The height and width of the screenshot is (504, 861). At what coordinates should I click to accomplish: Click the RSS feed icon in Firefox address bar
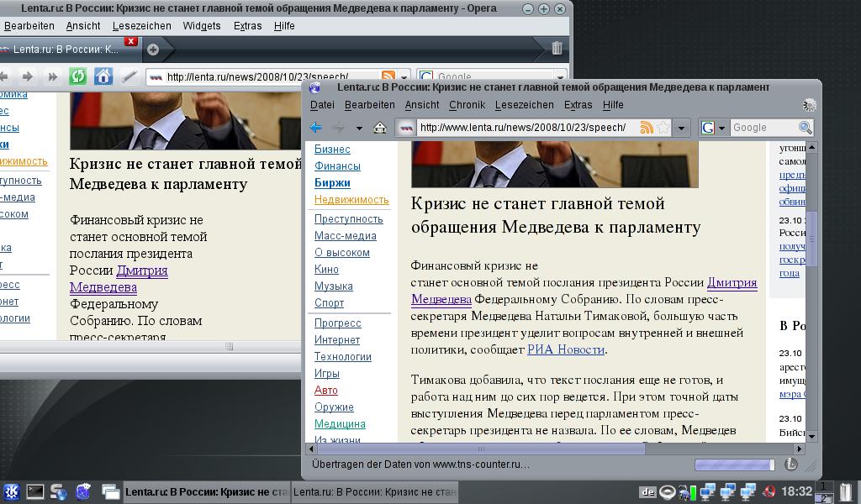[x=647, y=128]
